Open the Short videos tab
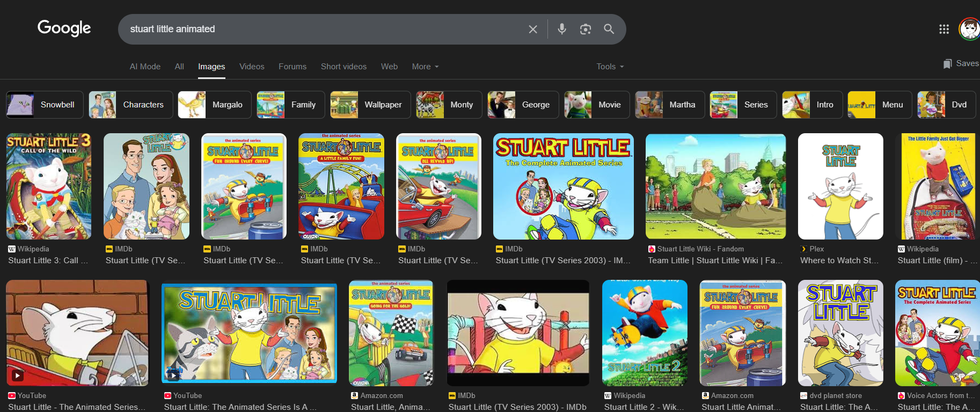Screen dimensions: 980x412 click(343, 67)
